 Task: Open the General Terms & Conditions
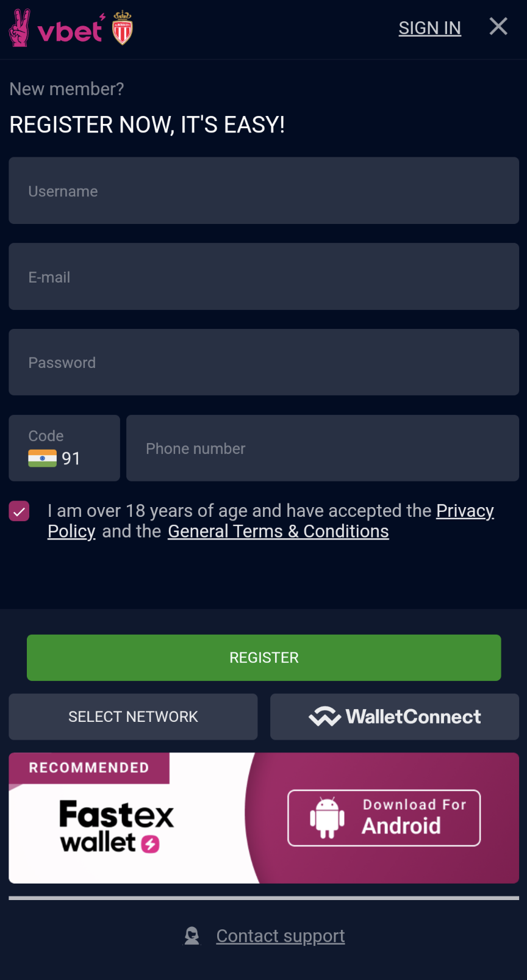(278, 531)
